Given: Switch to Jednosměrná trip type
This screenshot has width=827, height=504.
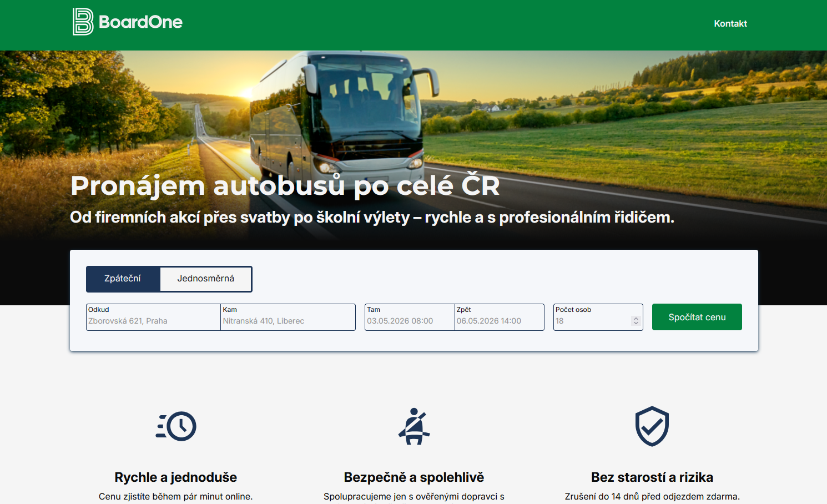Looking at the screenshot, I should pyautogui.click(x=205, y=279).
